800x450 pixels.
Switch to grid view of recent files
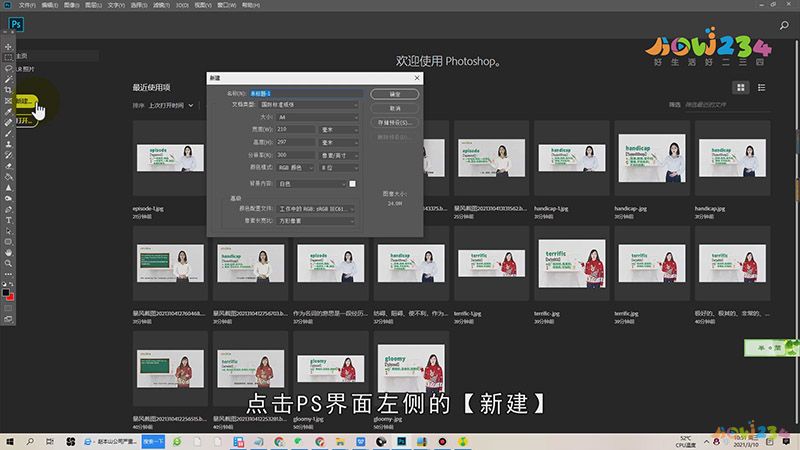[x=740, y=88]
